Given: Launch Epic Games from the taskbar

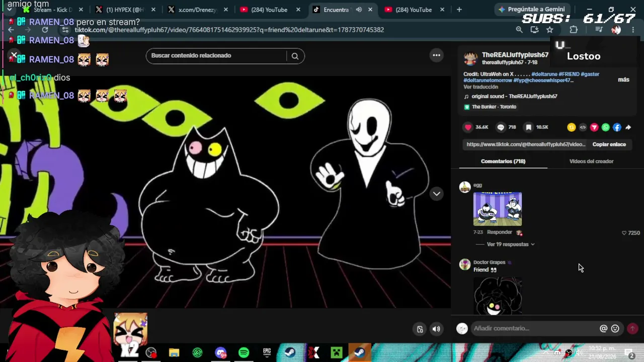Looking at the screenshot, I should [x=267, y=353].
